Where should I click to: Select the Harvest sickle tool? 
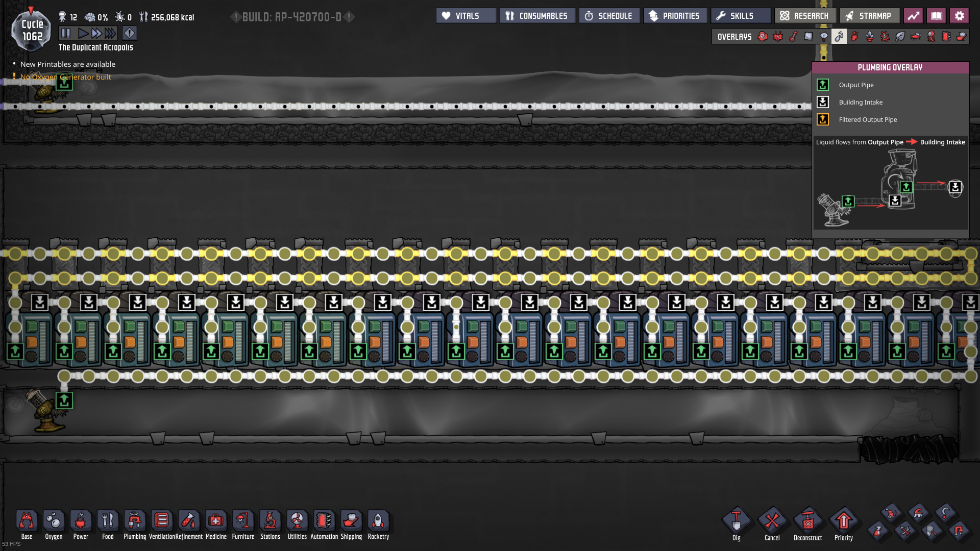click(945, 513)
